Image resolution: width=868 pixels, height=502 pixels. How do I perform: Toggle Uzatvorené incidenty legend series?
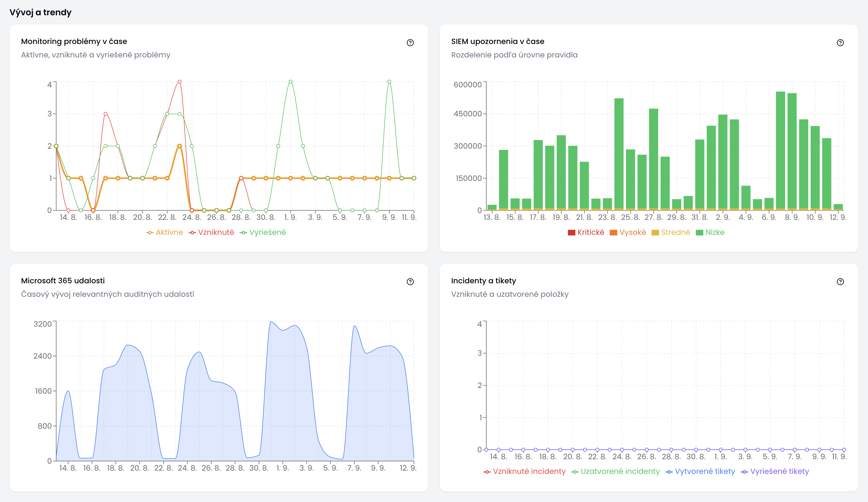tap(615, 471)
